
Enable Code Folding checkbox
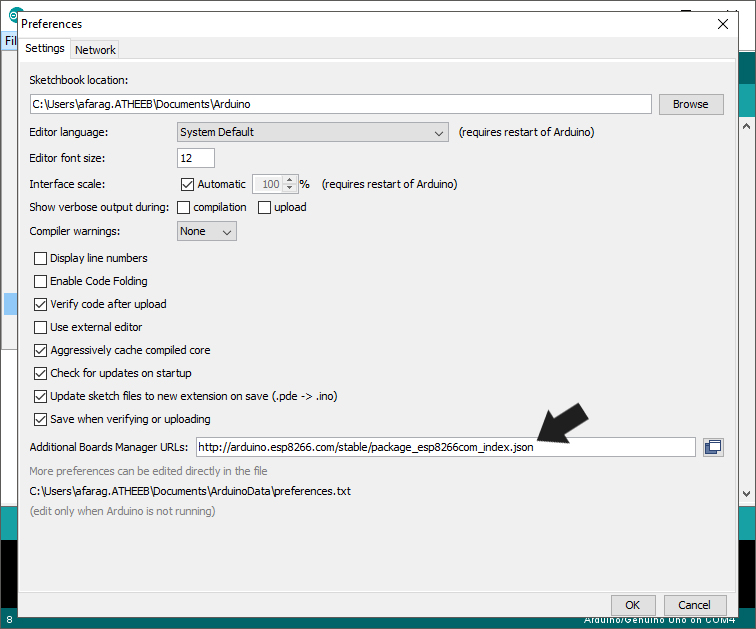tap(40, 281)
